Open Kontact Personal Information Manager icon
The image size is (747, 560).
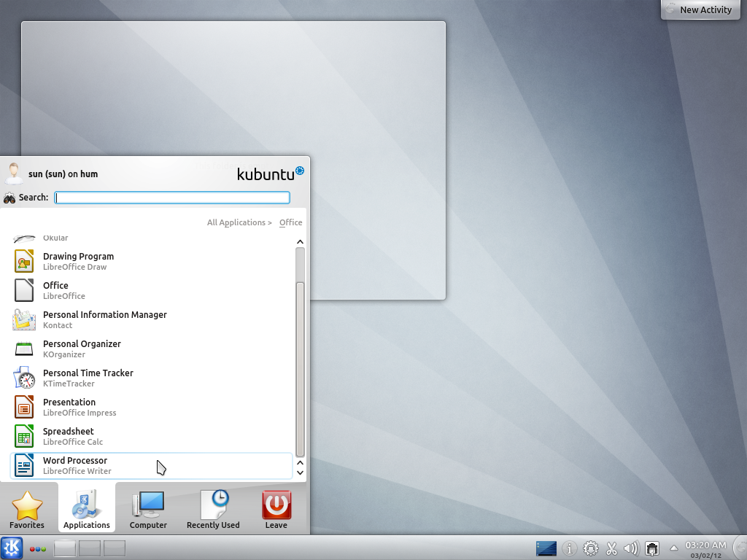click(24, 319)
